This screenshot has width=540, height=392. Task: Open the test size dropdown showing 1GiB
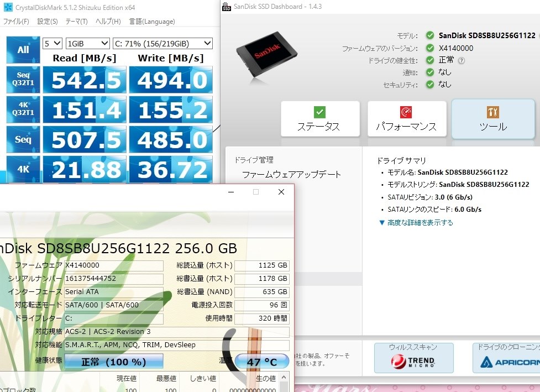[x=87, y=44]
